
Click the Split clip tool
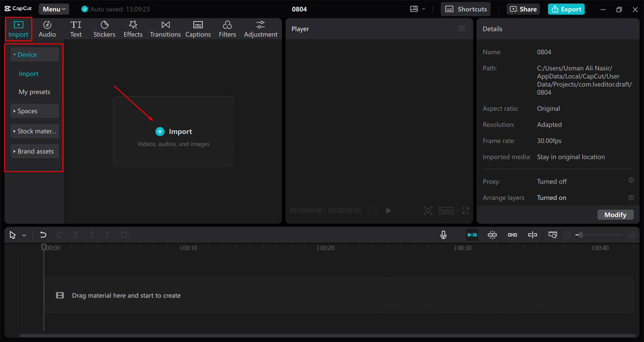point(75,235)
